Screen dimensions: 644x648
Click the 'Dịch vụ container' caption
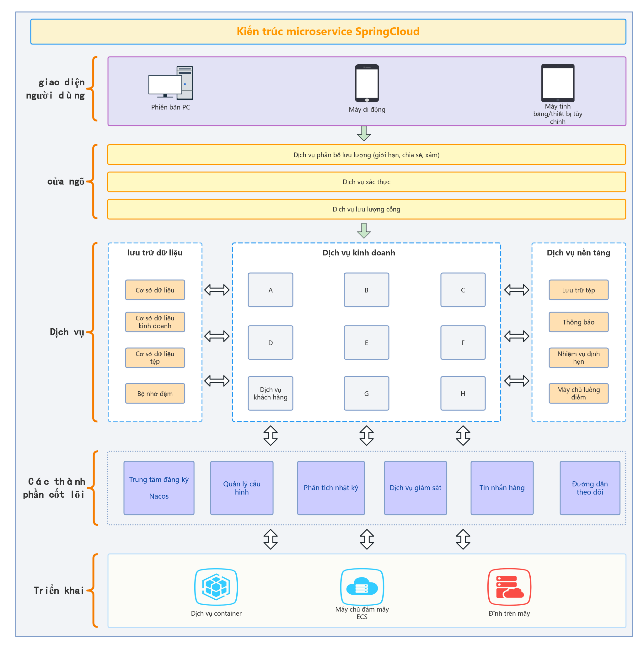[216, 613]
